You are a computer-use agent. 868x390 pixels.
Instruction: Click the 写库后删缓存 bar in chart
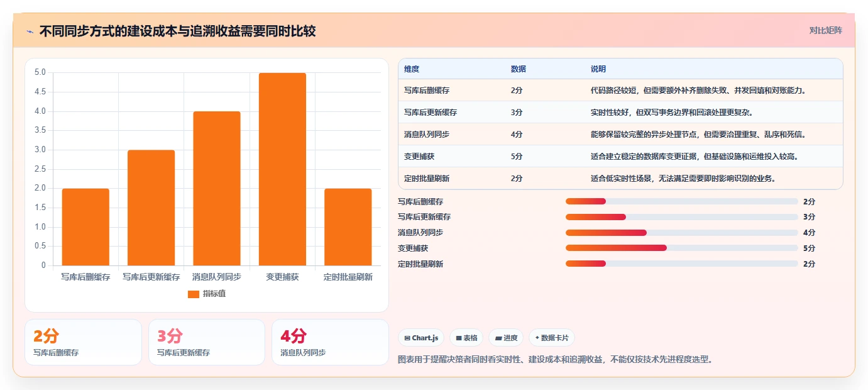[85, 227]
